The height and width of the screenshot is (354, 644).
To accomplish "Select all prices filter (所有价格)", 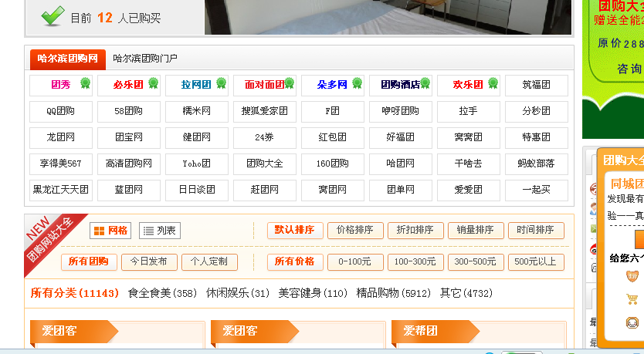I will coord(295,261).
